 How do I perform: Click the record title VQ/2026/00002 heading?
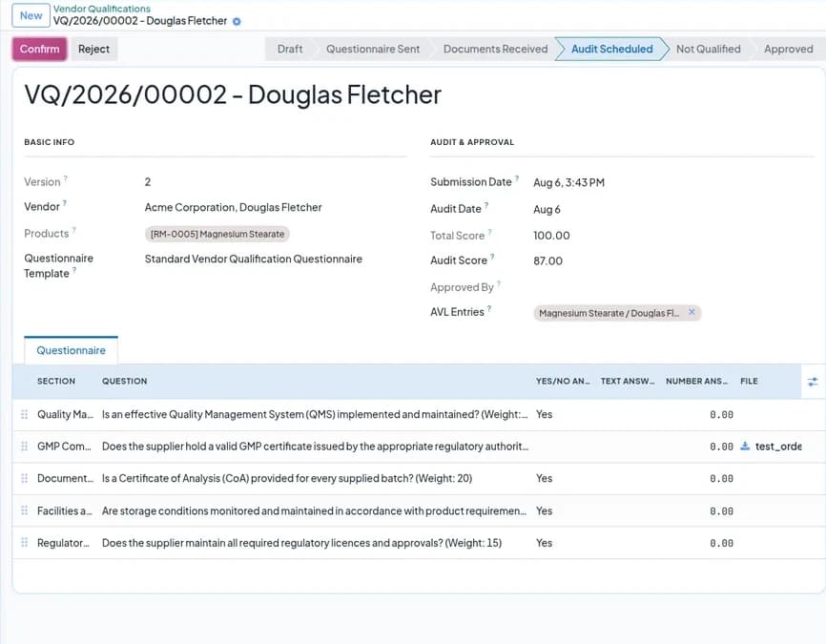pyautogui.click(x=233, y=94)
